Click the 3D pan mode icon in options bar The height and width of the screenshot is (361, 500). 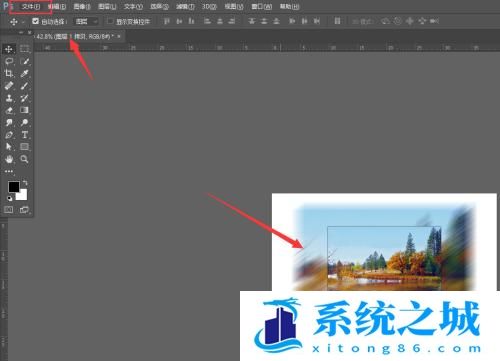[410, 21]
